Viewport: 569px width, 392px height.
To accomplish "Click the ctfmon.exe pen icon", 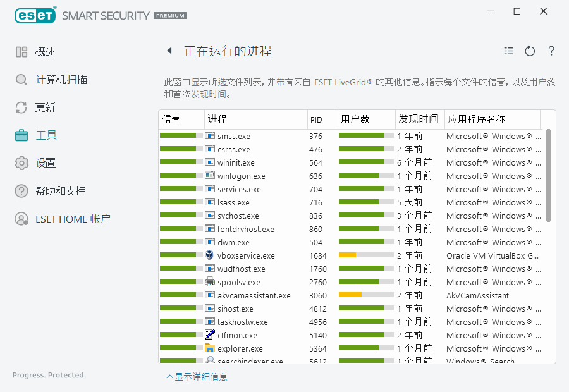I will pyautogui.click(x=210, y=335).
